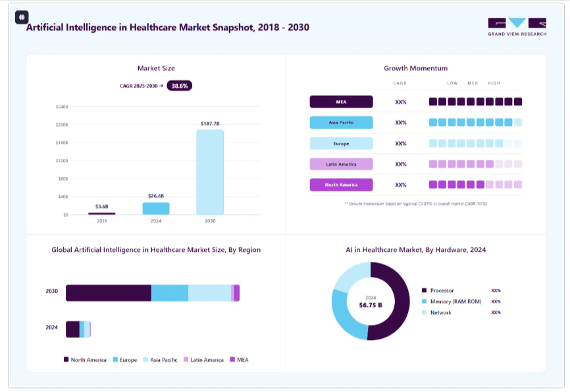The height and width of the screenshot is (392, 570).
Task: Click Asia Pacific segment of 2030 stacked bar
Action: coord(210,293)
